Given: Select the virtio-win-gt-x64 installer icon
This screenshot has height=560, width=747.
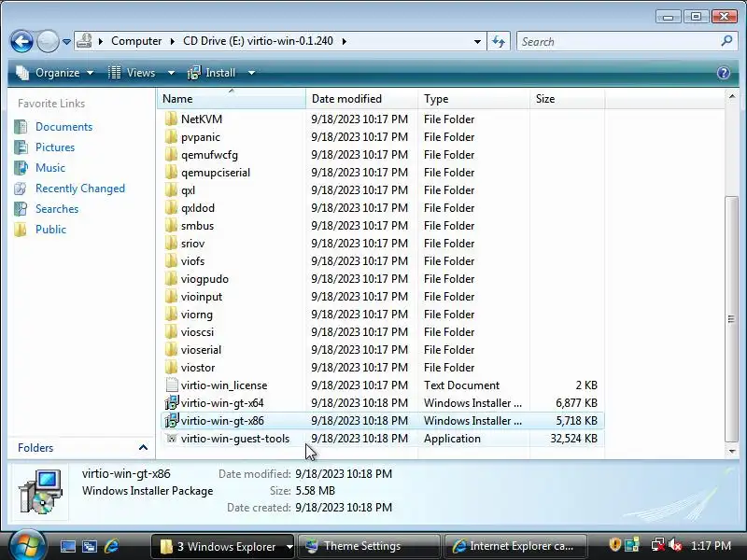Looking at the screenshot, I should click(172, 402).
